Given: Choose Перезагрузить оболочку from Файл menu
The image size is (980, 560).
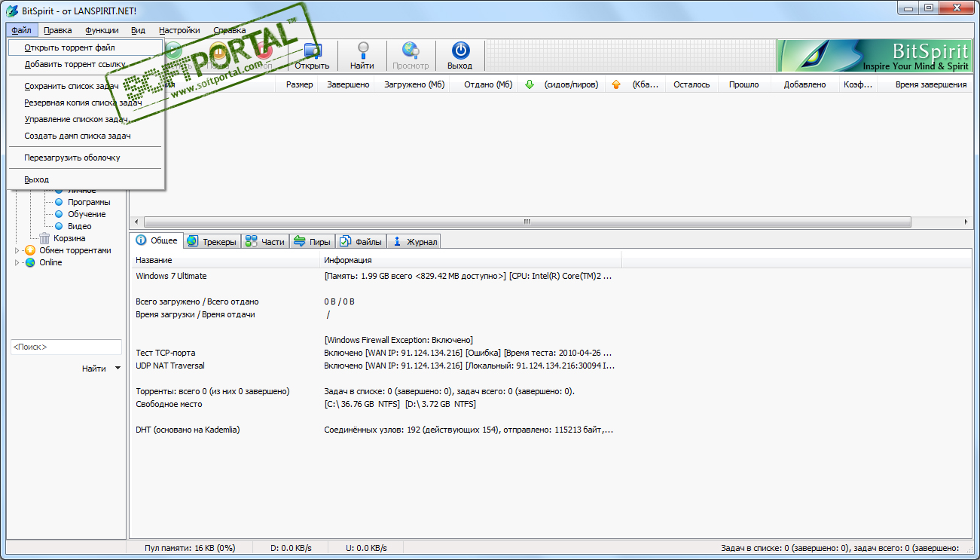Looking at the screenshot, I should click(x=87, y=158).
